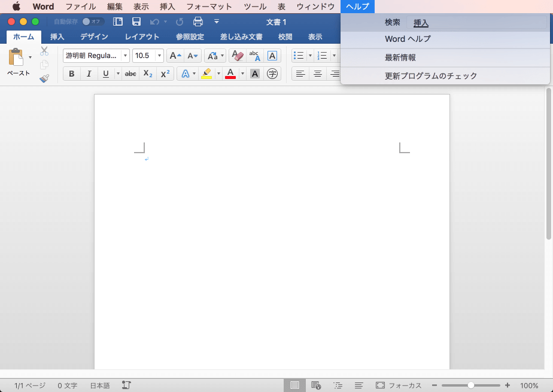Switch to the 挿入 ribbon tab
This screenshot has height=392, width=553.
click(57, 37)
